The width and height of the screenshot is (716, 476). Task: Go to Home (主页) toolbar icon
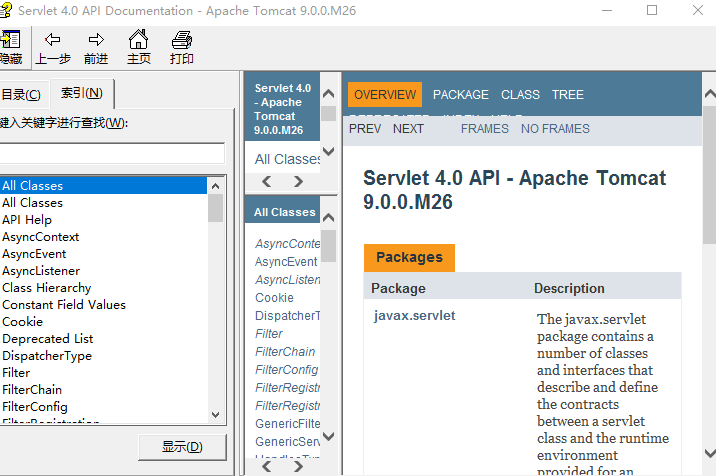tap(139, 40)
